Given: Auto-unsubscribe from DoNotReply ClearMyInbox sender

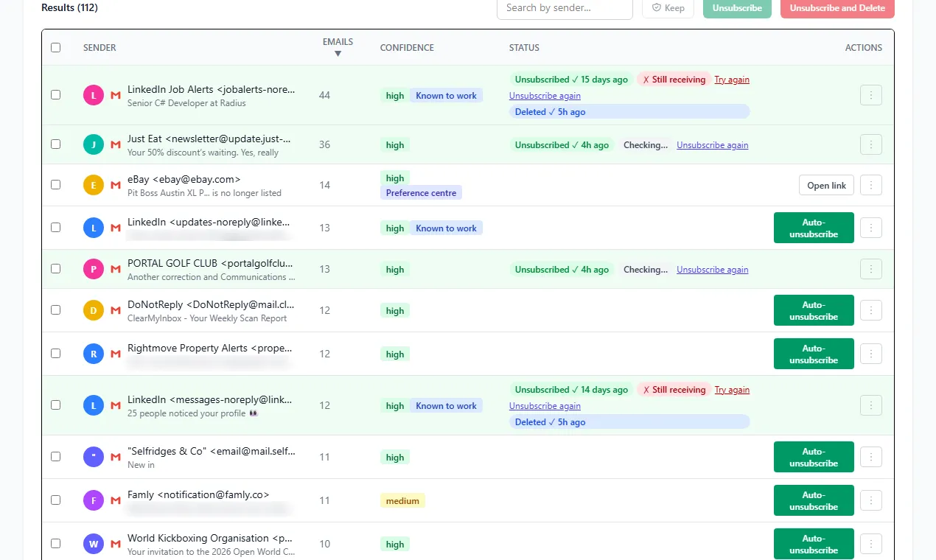Looking at the screenshot, I should point(814,310).
